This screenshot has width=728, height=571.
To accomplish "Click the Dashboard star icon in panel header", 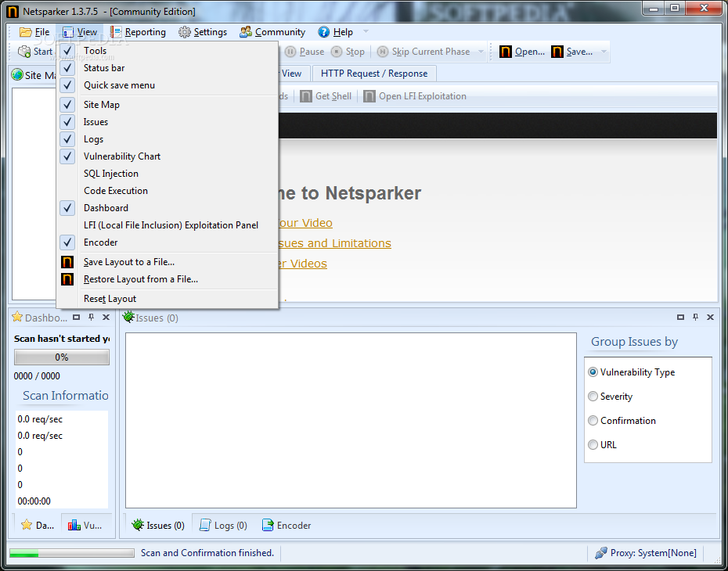I will click(17, 318).
